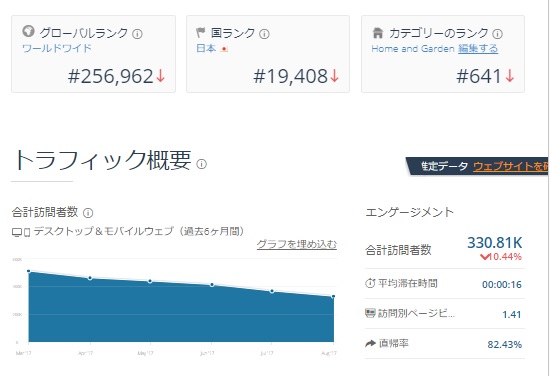550x376 pixels.
Task: Click the bounce arrow icon beside 直帰率
Action: 370,343
